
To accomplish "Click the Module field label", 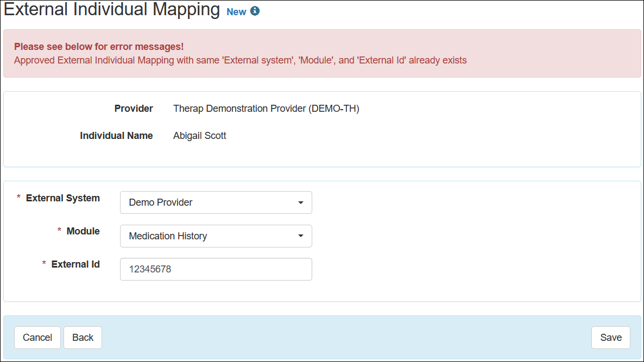I will click(x=83, y=231).
